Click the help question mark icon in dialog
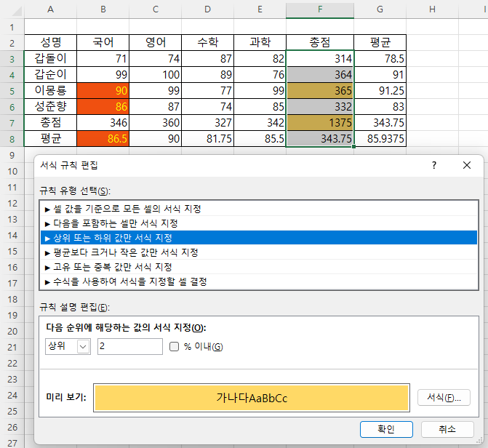Viewport: 488px width, 448px height. pyautogui.click(x=434, y=165)
